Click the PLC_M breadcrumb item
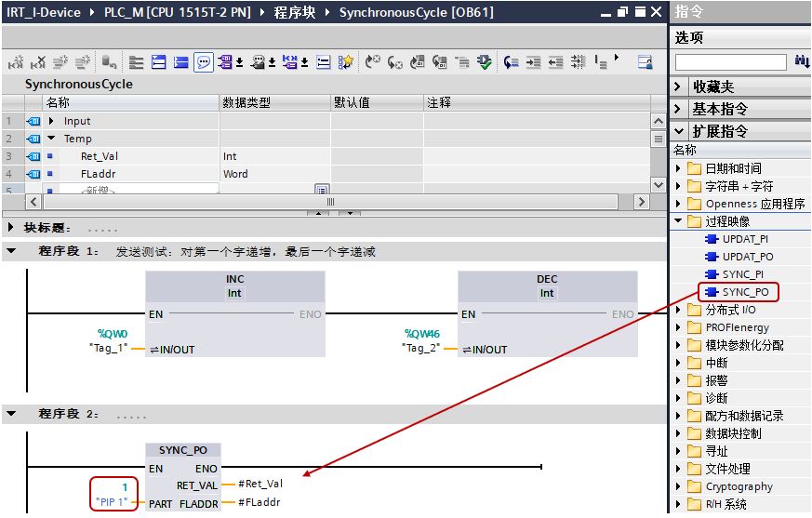 pos(178,12)
